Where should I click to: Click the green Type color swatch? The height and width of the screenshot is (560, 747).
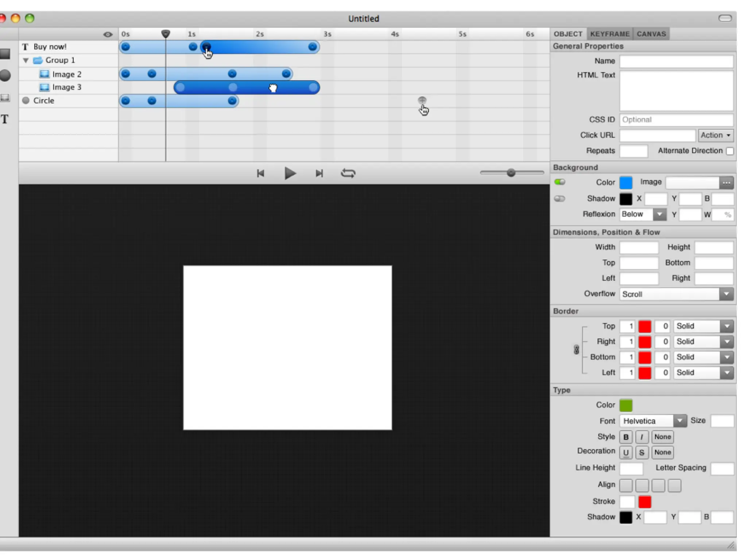coord(626,405)
